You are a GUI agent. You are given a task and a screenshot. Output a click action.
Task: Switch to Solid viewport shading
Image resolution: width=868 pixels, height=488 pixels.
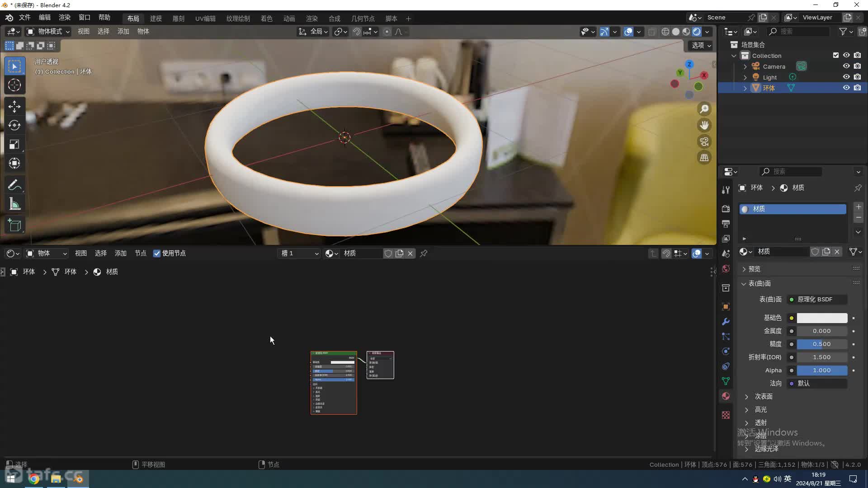point(676,32)
